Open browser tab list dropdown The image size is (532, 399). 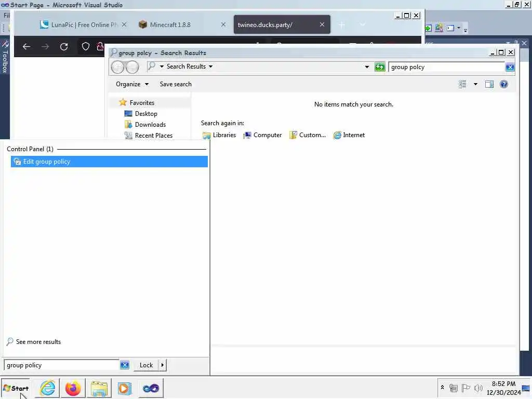click(x=362, y=25)
